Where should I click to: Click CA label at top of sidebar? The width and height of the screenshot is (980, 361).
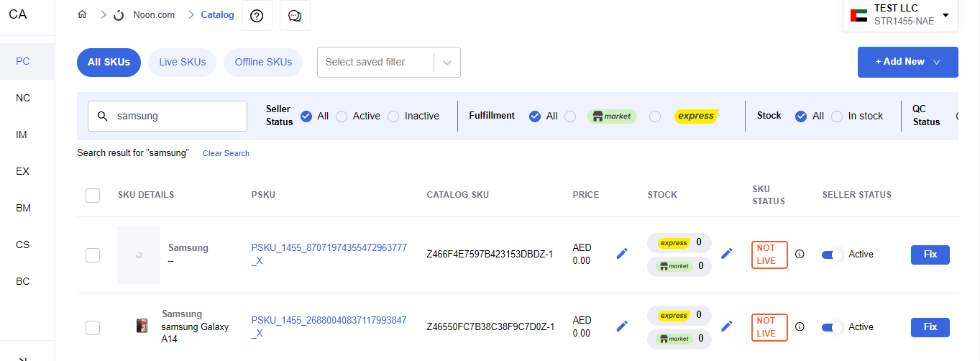[18, 14]
